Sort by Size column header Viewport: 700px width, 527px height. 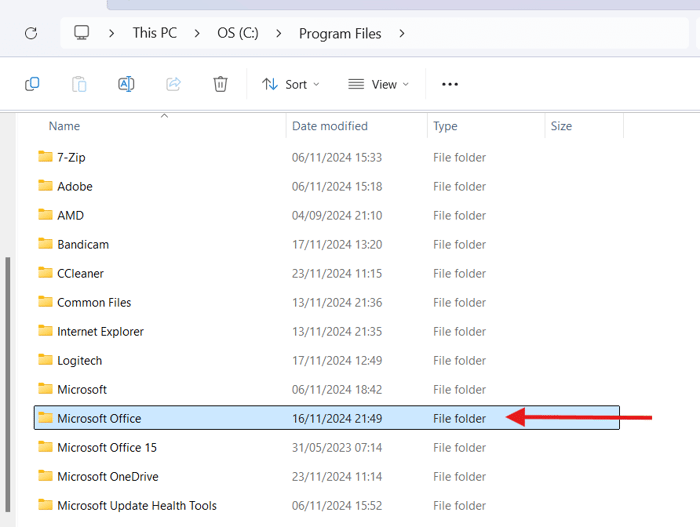click(561, 126)
